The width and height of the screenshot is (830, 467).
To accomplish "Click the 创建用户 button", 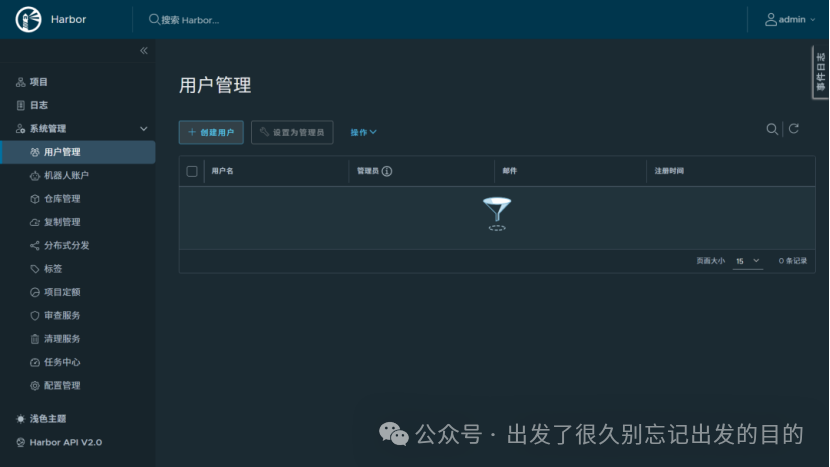I will click(x=211, y=132).
